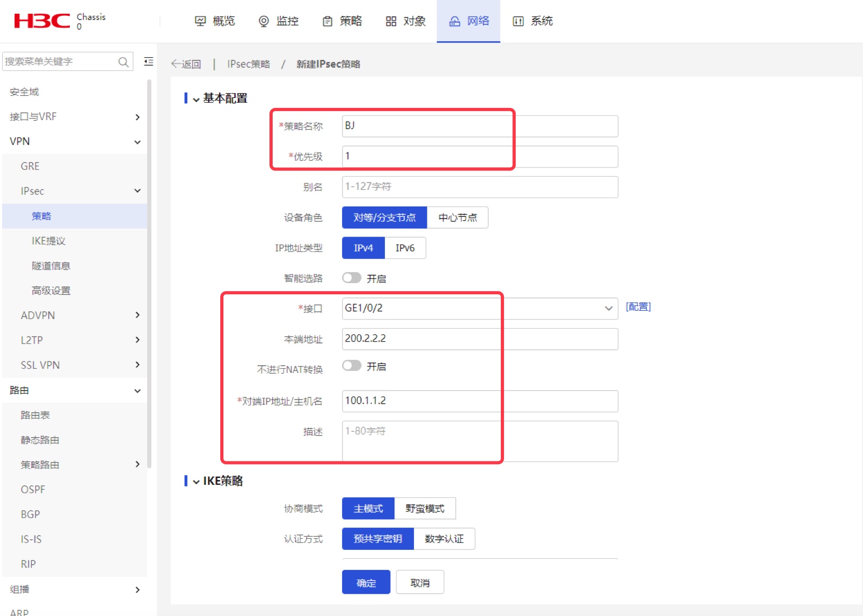Open the 接口 GE1/0/2 dropdown
Viewport: 863px width, 616px height.
[480, 309]
